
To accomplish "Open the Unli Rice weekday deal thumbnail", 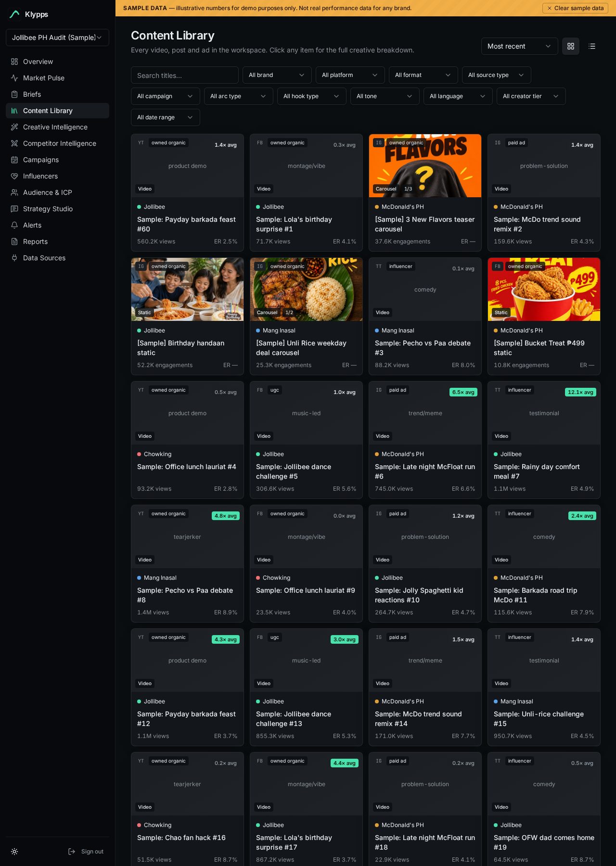I will tap(306, 289).
